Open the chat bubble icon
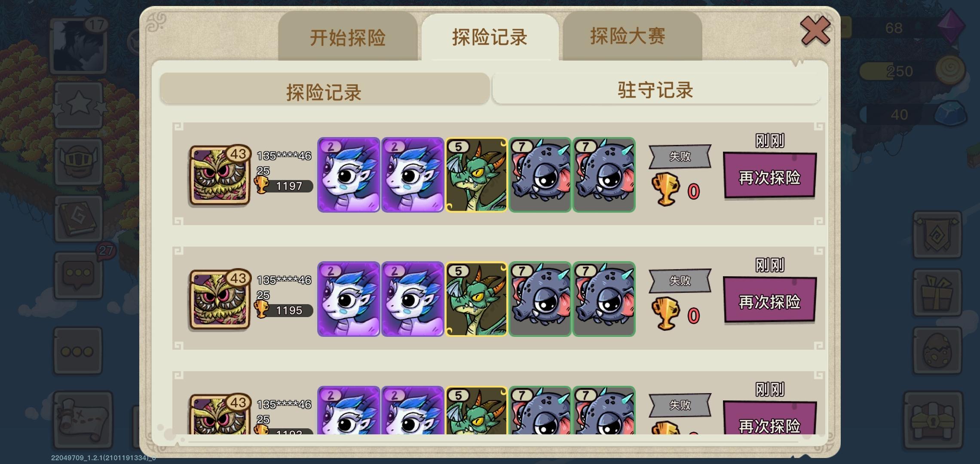This screenshot has width=980, height=464. (78, 275)
